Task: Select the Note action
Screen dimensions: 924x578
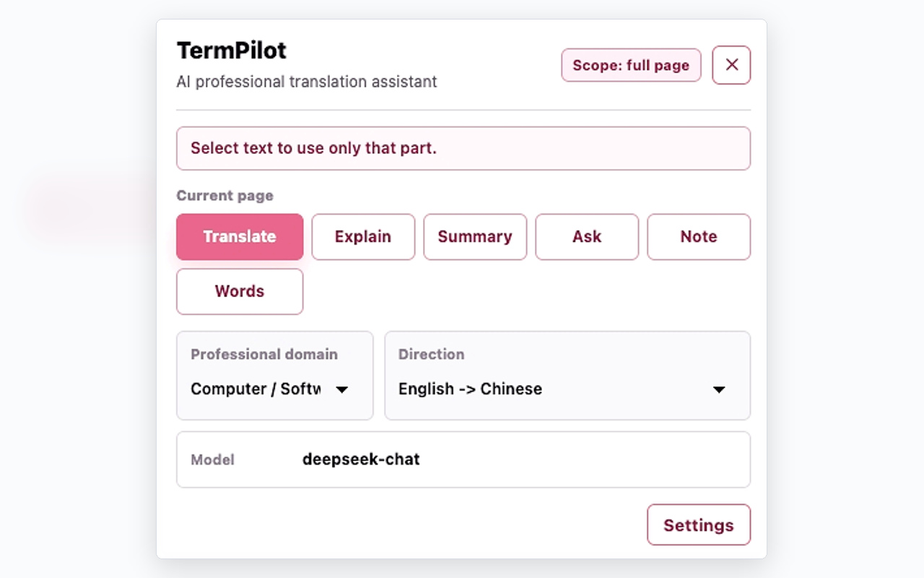Action: point(699,237)
